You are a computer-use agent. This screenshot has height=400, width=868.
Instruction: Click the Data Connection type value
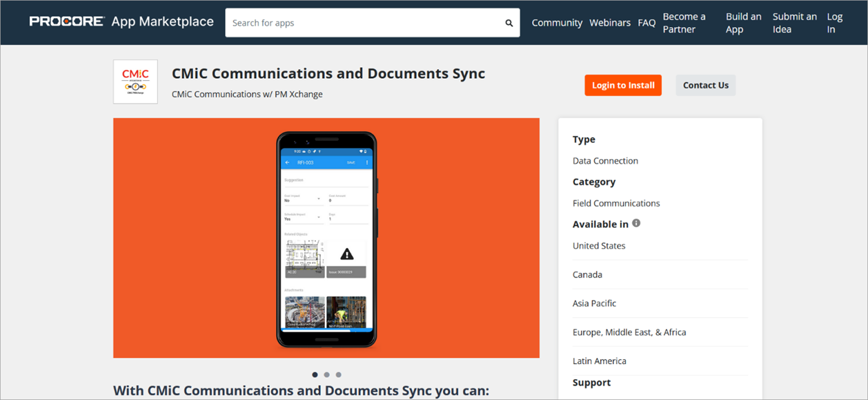click(605, 161)
